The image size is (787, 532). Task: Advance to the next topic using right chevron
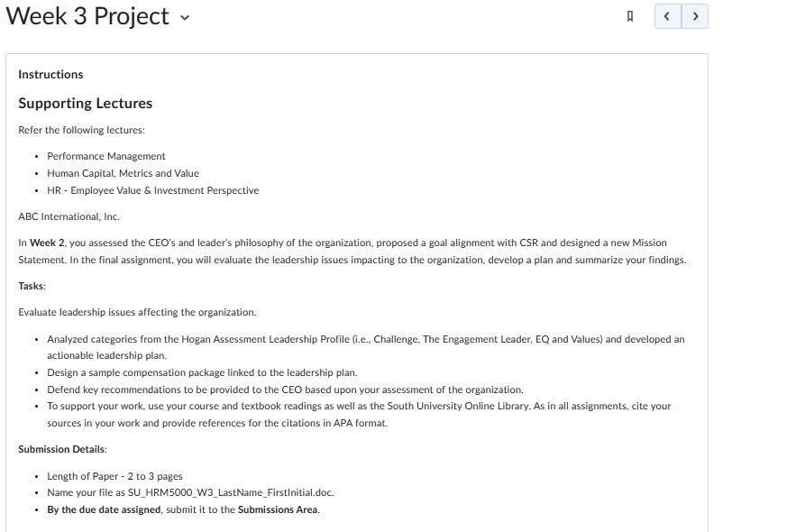pyautogui.click(x=694, y=15)
